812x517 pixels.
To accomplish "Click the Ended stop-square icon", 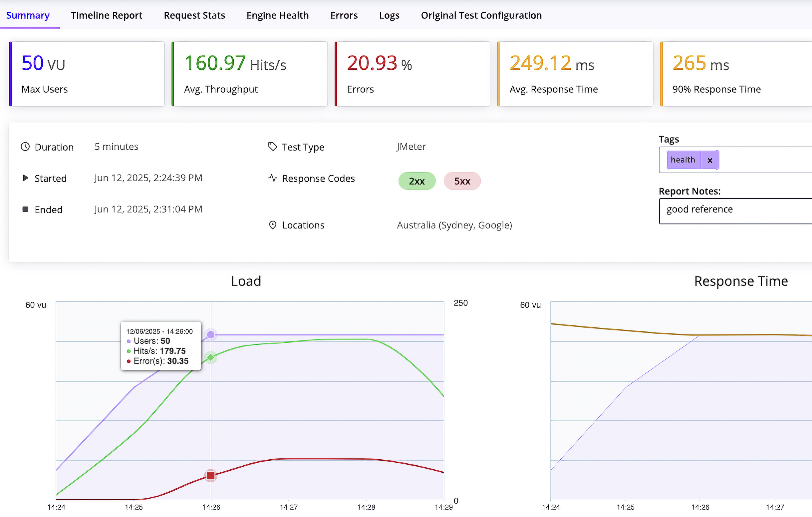I will coord(25,209).
